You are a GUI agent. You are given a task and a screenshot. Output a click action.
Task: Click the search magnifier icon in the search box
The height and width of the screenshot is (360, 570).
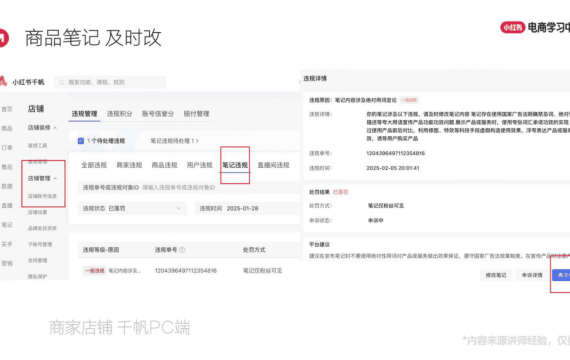(x=61, y=82)
